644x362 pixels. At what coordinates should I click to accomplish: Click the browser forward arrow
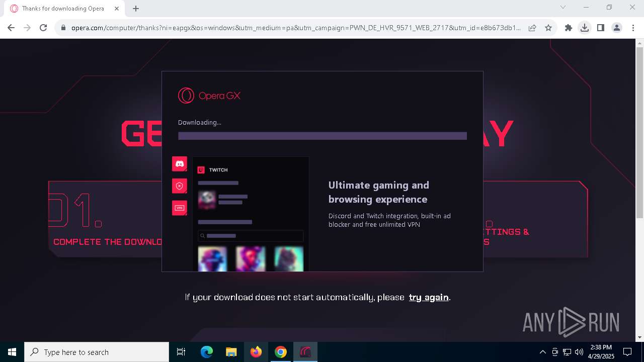click(27, 28)
